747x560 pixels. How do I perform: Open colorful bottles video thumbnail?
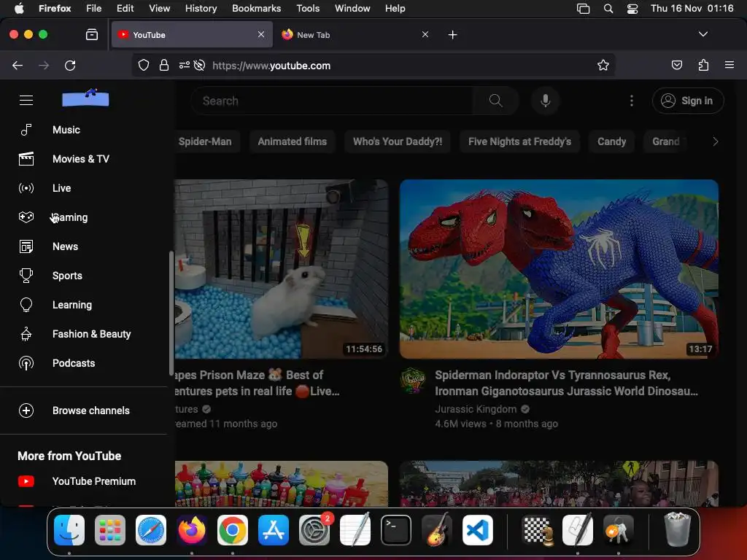tap(281, 483)
